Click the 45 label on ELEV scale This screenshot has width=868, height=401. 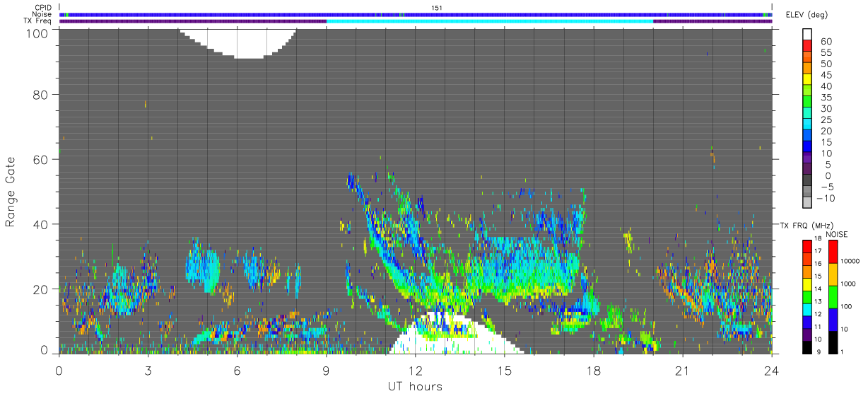(826, 75)
